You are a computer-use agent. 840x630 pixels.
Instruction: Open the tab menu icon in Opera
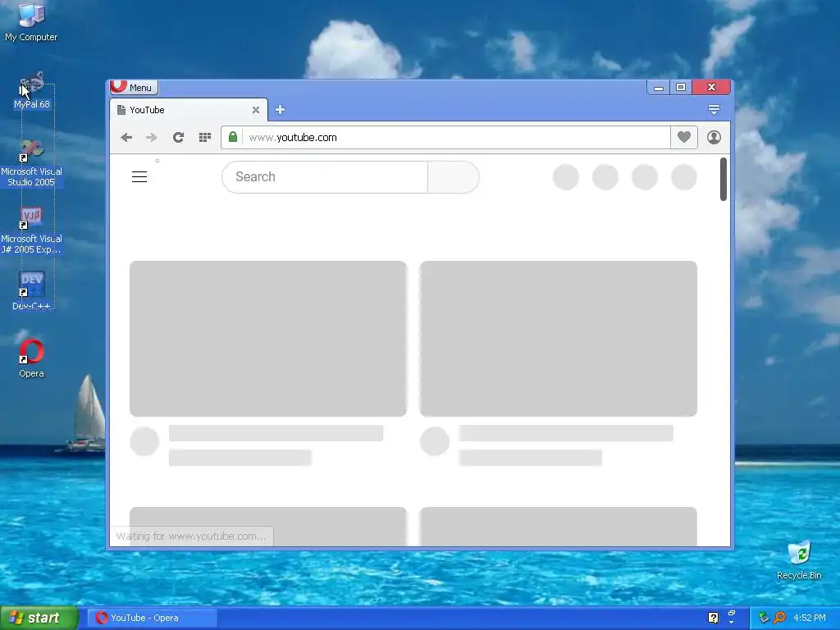pyautogui.click(x=714, y=110)
